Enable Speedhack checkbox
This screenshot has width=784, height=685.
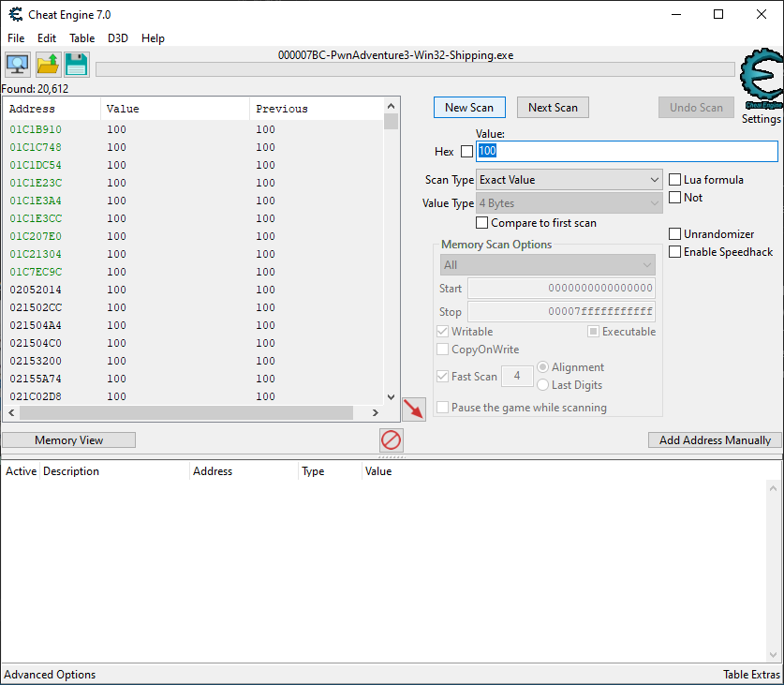pos(675,252)
